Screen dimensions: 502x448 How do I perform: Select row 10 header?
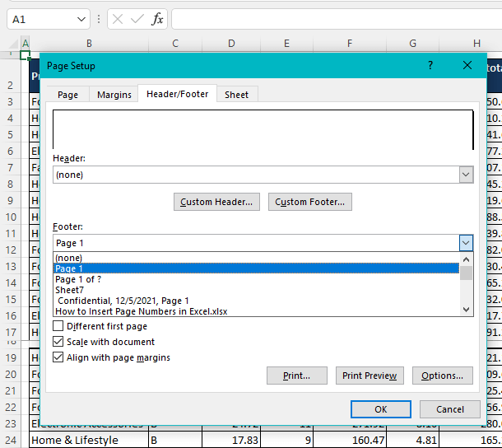tap(11, 217)
